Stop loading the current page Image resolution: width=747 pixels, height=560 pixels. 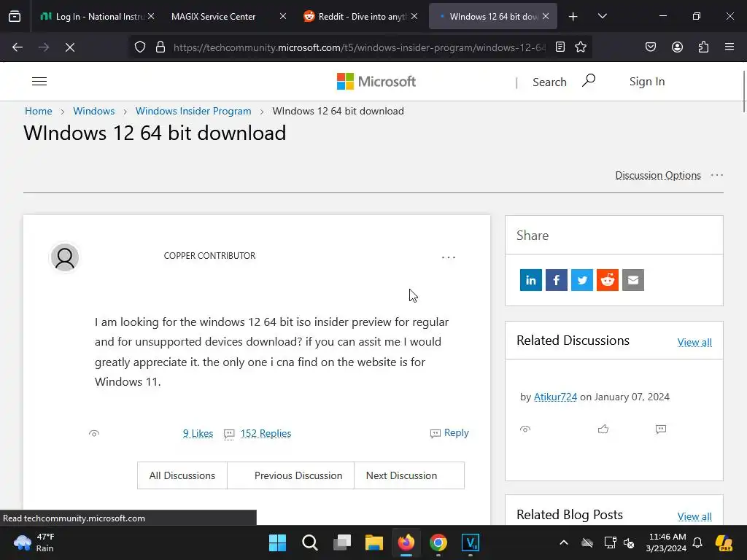click(x=70, y=47)
